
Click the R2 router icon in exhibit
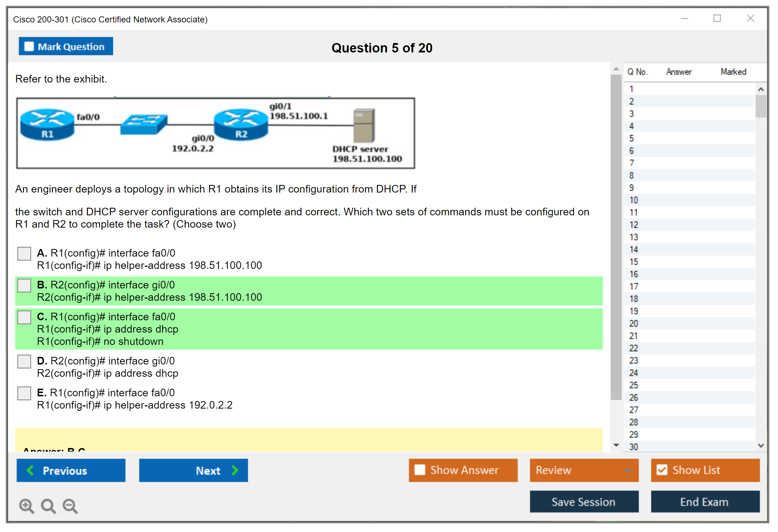(241, 124)
